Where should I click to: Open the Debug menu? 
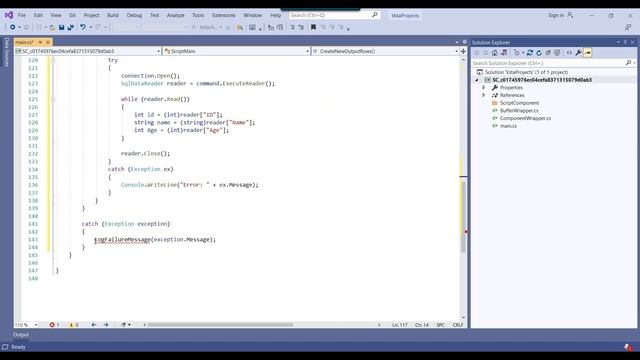tap(134, 15)
